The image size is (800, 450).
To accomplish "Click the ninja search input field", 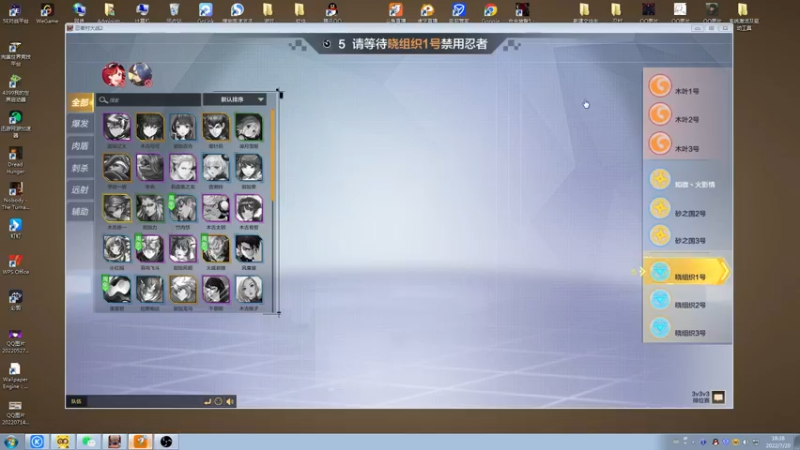I will pos(148,99).
